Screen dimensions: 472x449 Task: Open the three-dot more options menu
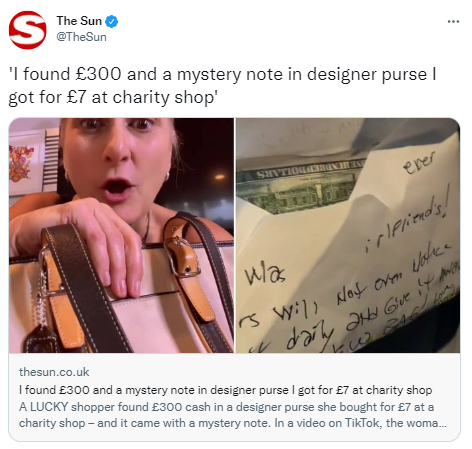point(453,22)
